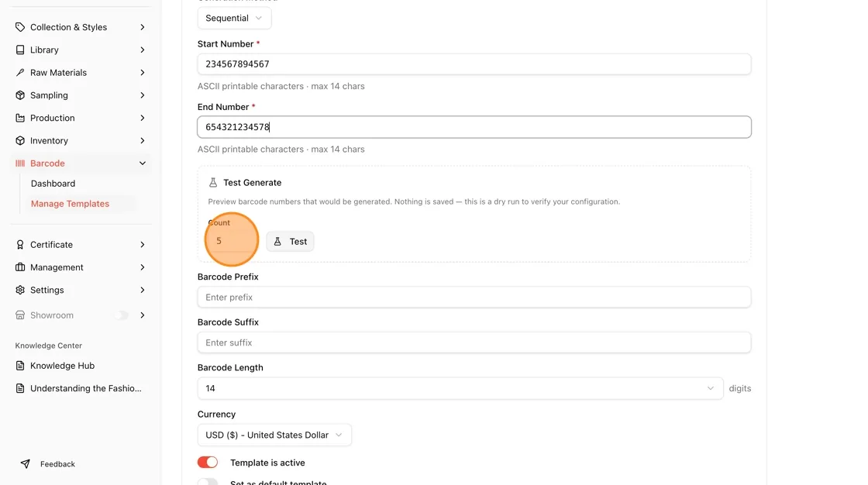868x485 pixels.
Task: Focus the Count input field
Action: [233, 241]
